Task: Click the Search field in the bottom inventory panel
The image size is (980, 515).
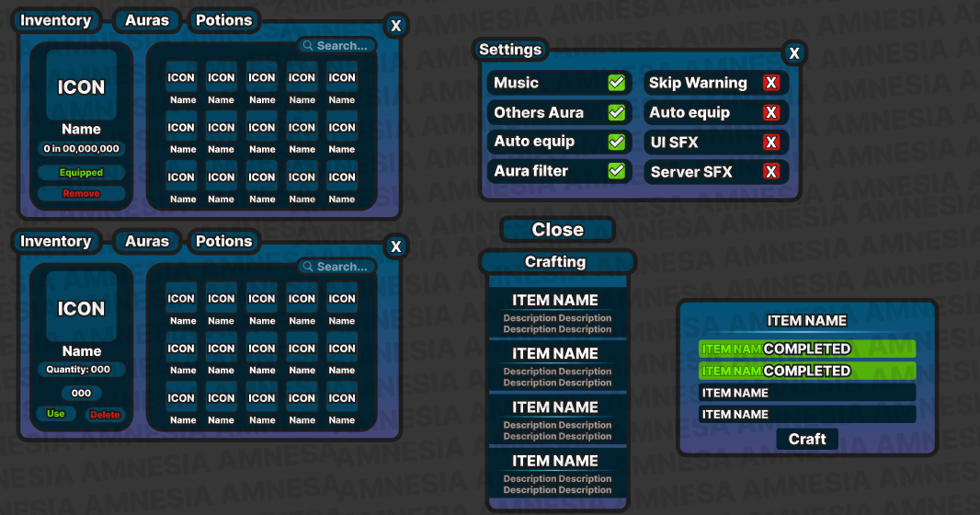Action: click(336, 267)
